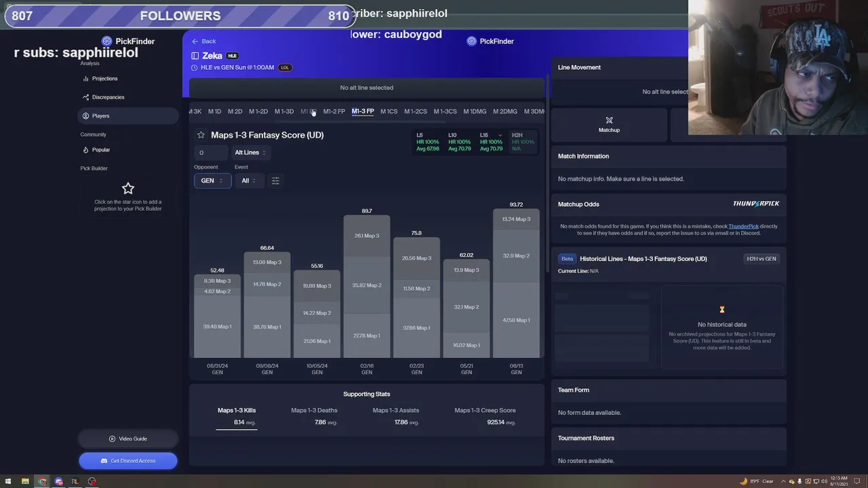Click the 02/23 GEN bar
868x488 pixels.
[x=416, y=298]
